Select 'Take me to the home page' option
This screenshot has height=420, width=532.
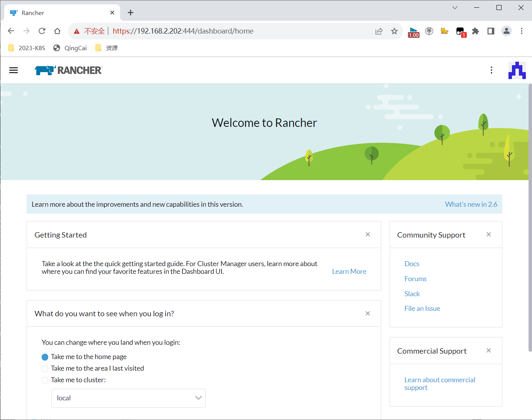pyautogui.click(x=45, y=357)
